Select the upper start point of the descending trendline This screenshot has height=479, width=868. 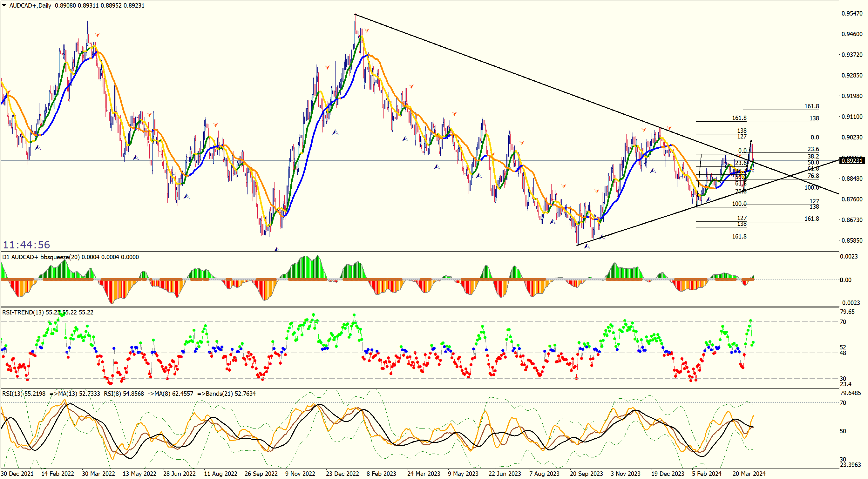[x=355, y=14]
